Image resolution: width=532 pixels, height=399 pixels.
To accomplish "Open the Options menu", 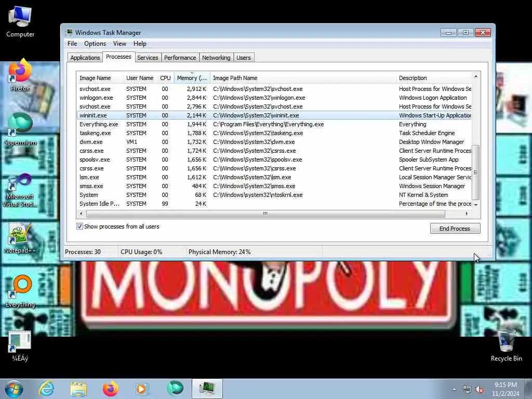I will (95, 44).
